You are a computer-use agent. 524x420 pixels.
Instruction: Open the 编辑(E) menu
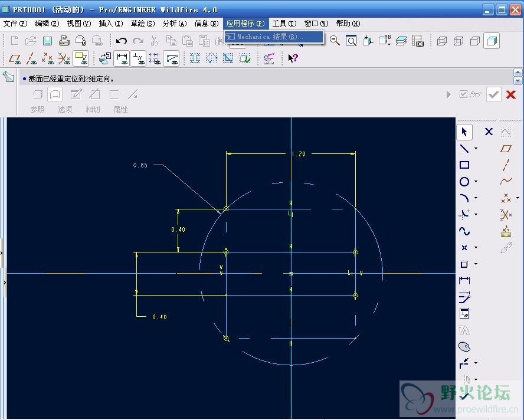(47, 24)
